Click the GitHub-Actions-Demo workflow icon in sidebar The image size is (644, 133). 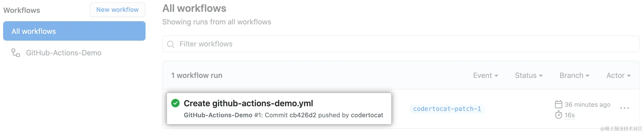coord(16,53)
